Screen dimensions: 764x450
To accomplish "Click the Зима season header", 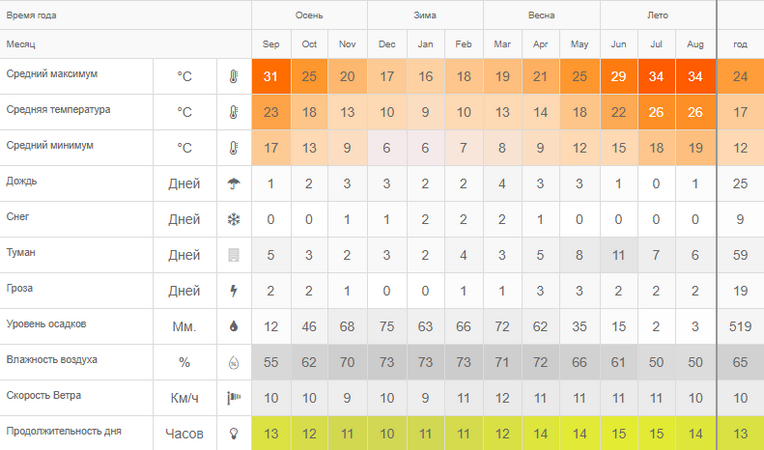I will click(425, 15).
